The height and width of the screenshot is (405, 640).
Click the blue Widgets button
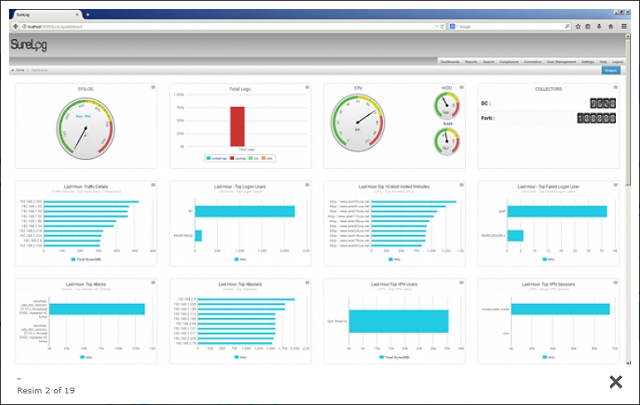(611, 71)
